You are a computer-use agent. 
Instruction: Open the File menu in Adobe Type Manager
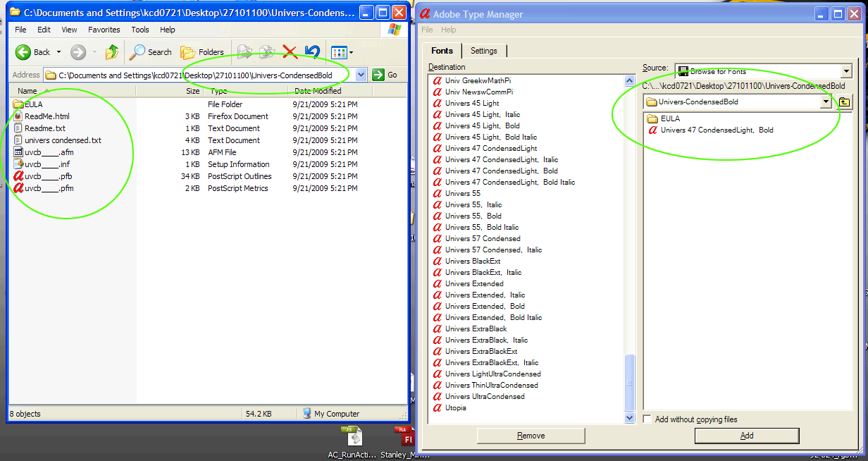coord(427,30)
